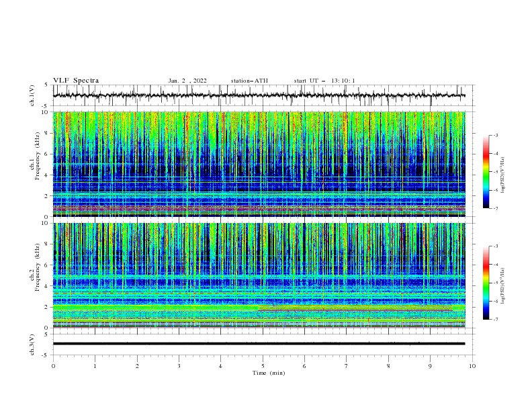The width and height of the screenshot is (532, 411).
Task: Click the ch.2 frequency spectrogram plot
Action: (259, 275)
